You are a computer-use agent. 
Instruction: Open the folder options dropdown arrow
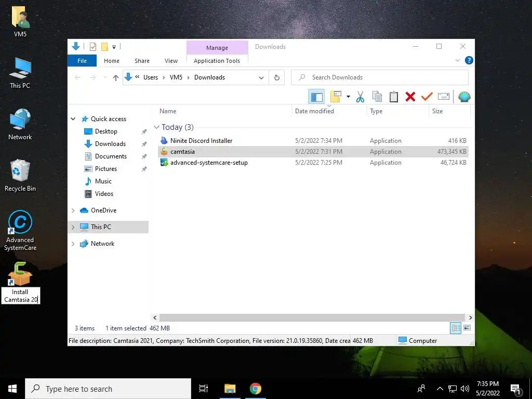[348, 97]
